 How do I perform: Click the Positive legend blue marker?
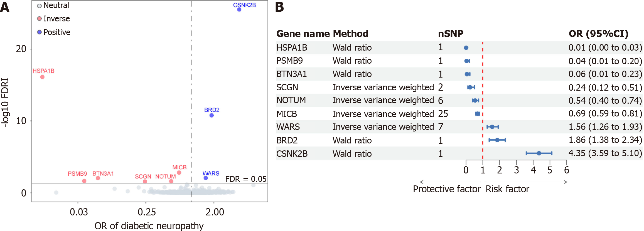point(40,32)
